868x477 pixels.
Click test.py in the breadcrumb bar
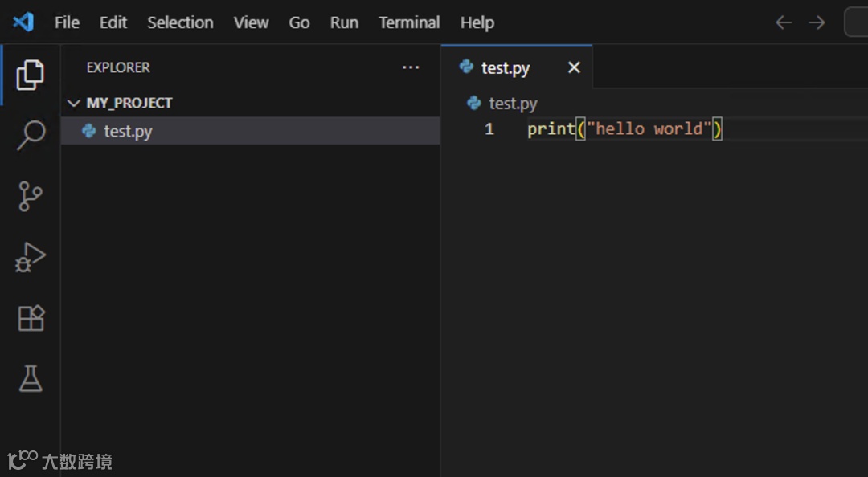click(513, 104)
